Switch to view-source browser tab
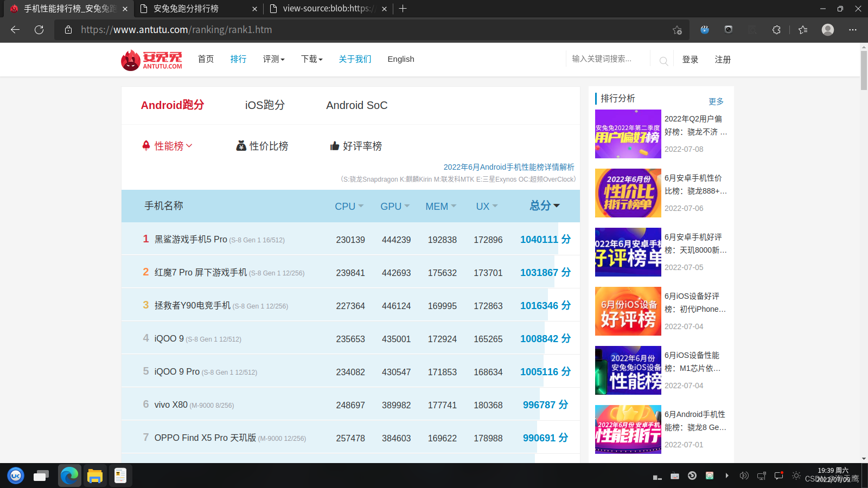Viewport: 868px width, 488px height. (329, 9)
